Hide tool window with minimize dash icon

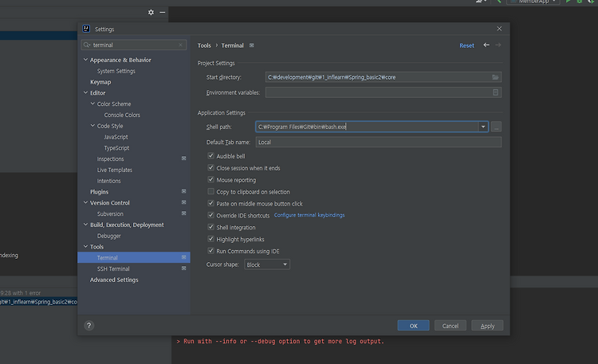pyautogui.click(x=163, y=12)
